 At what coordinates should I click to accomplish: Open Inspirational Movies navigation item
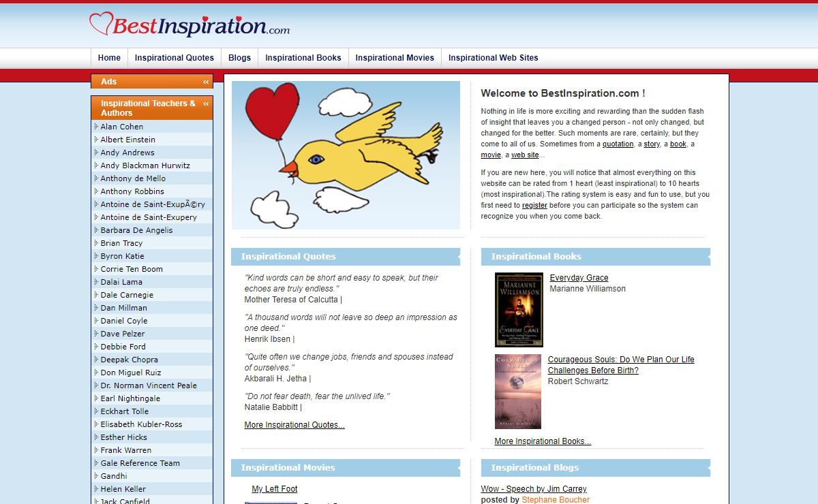[395, 58]
